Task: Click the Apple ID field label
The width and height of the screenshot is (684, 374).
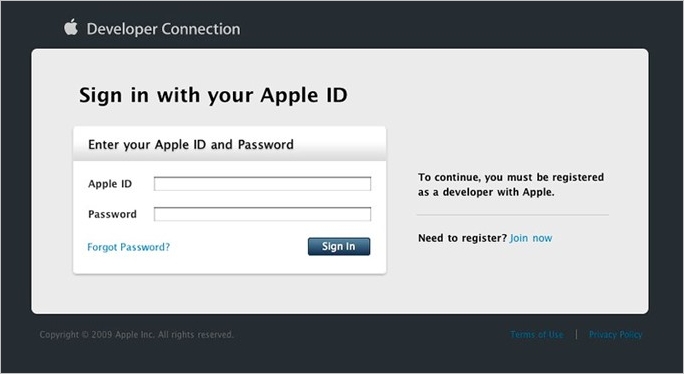Action: tap(110, 184)
